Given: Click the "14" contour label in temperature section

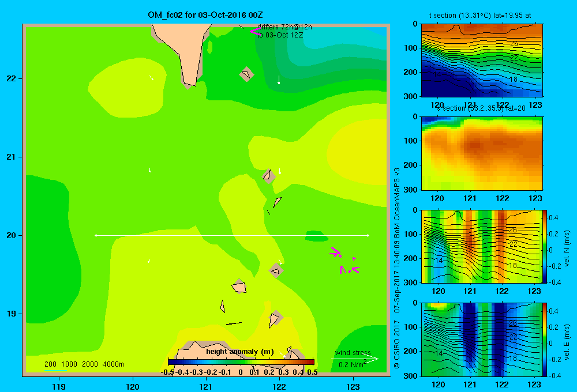Looking at the screenshot, I should pos(437,74).
